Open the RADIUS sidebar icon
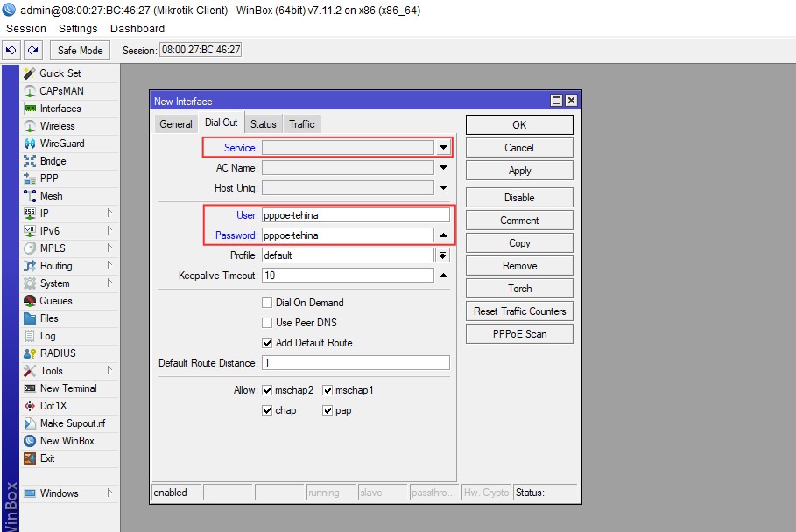Viewport: 796px width, 532px height. 30,353
